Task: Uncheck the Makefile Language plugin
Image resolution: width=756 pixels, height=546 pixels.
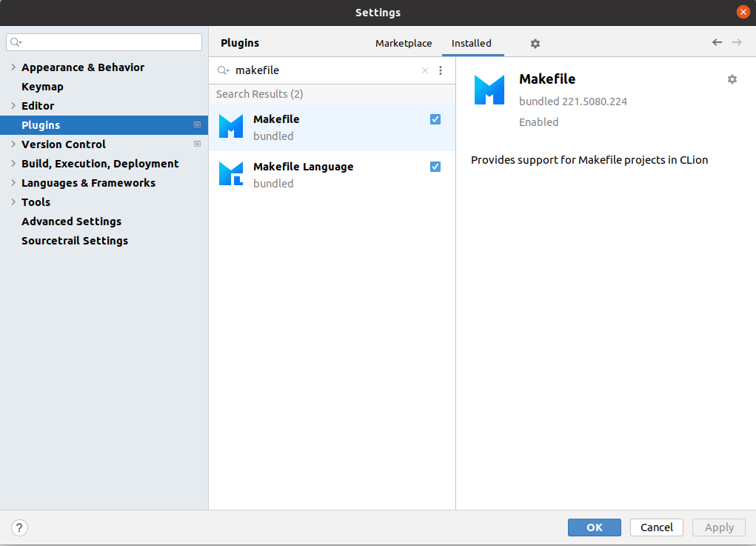Action: 435,167
